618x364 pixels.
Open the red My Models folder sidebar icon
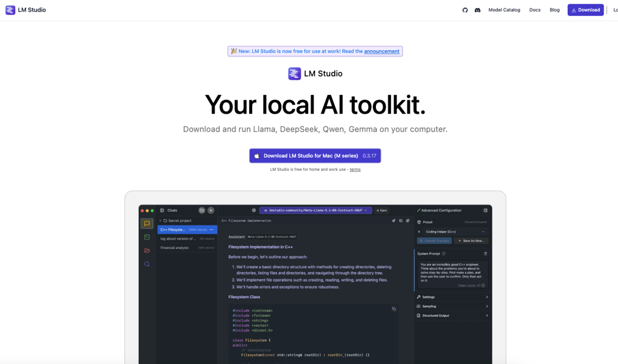[147, 251]
